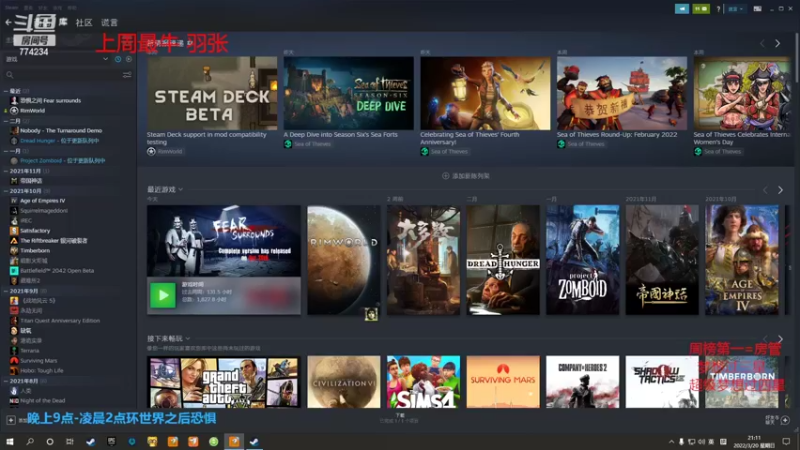This screenshot has height=450, width=800.
Task: Open Civilization VI cover
Action: [x=343, y=382]
